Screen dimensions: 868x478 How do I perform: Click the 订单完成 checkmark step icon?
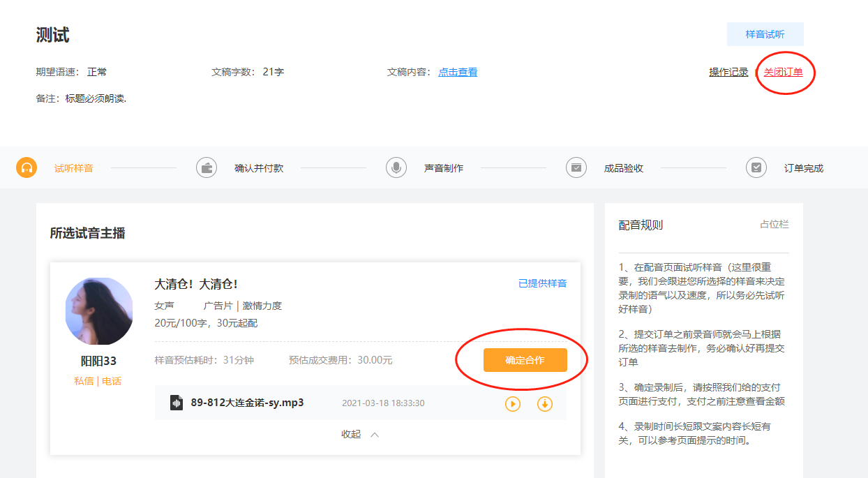pos(756,168)
